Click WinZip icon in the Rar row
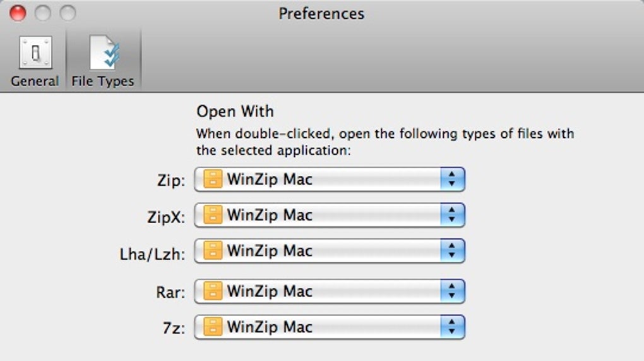The height and width of the screenshot is (361, 644). pyautogui.click(x=213, y=291)
